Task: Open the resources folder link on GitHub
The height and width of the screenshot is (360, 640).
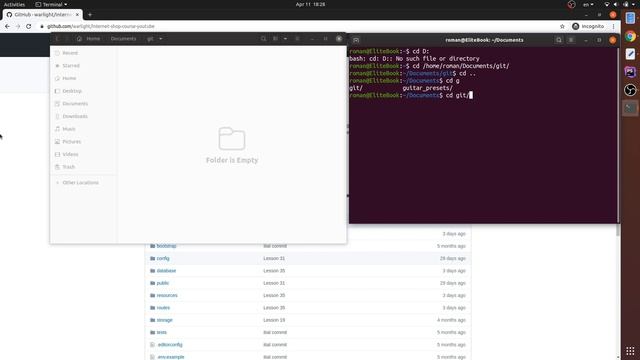Action: (x=167, y=295)
